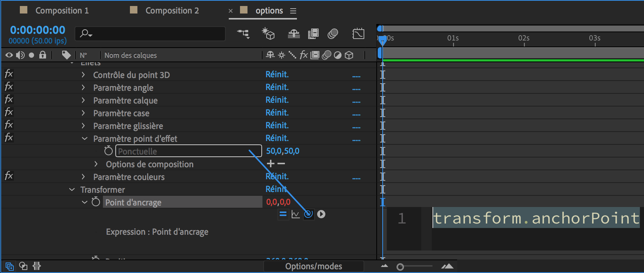Adjust the timeline zoom slider
The height and width of the screenshot is (273, 644).
[x=400, y=267]
